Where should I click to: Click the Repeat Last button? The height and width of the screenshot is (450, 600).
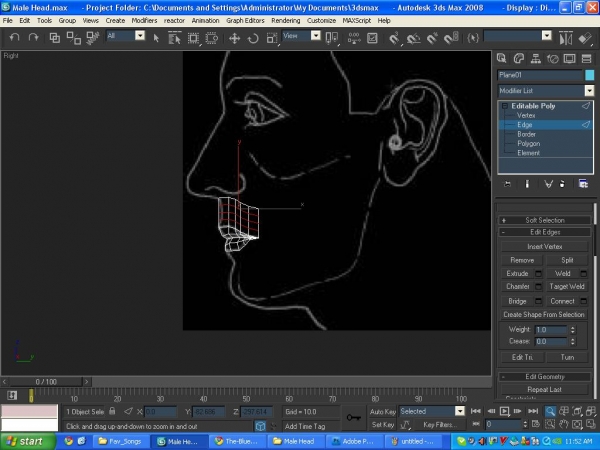545,390
